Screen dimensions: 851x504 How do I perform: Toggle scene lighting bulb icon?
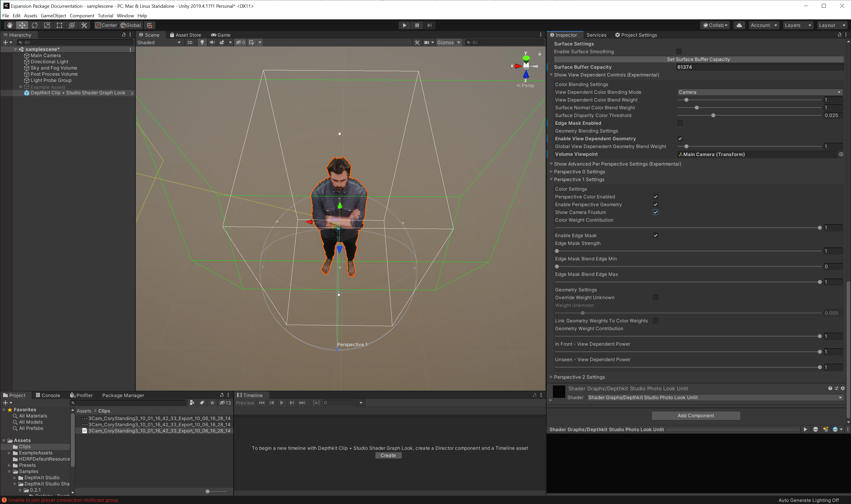(x=202, y=42)
